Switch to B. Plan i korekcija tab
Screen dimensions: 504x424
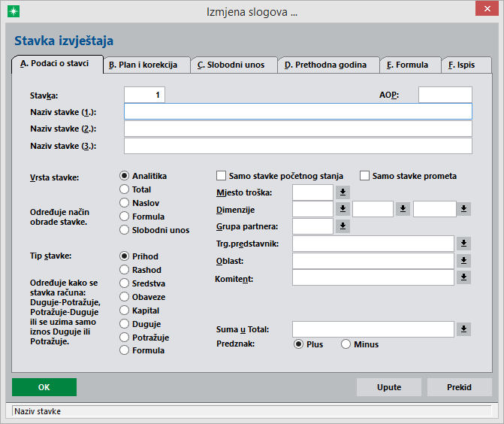pos(147,65)
